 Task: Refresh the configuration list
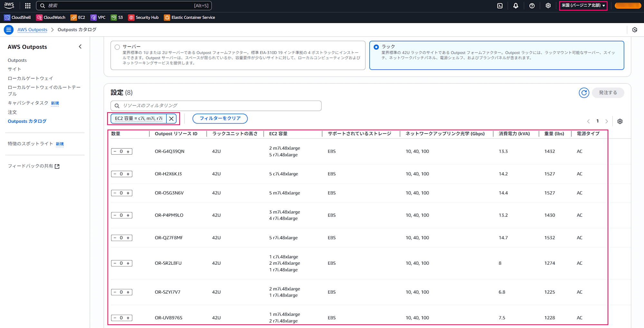[x=584, y=93]
